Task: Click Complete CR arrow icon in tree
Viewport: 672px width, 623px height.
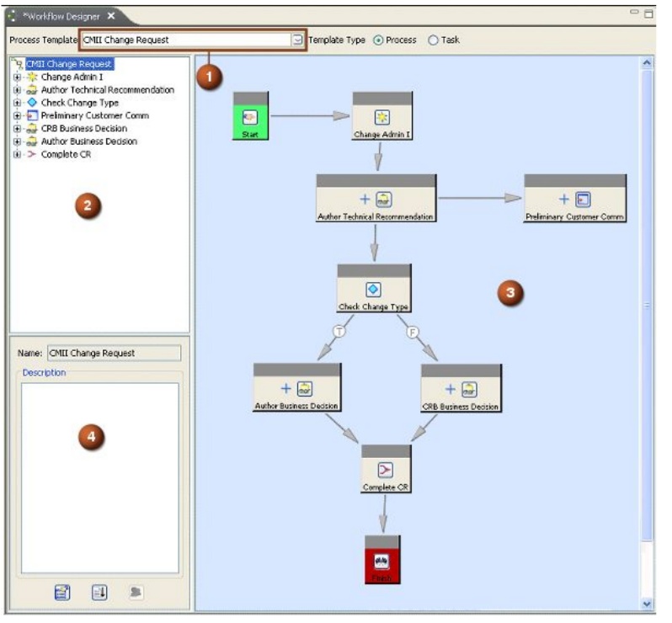Action: pyautogui.click(x=32, y=154)
